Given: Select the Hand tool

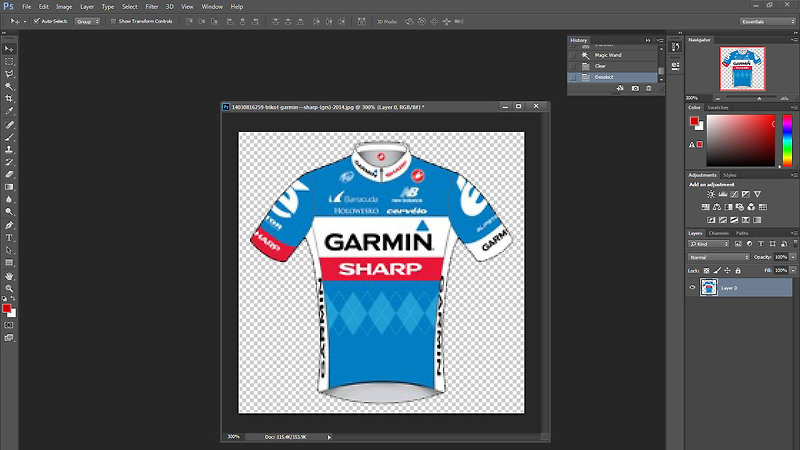Looking at the screenshot, I should click(x=9, y=277).
